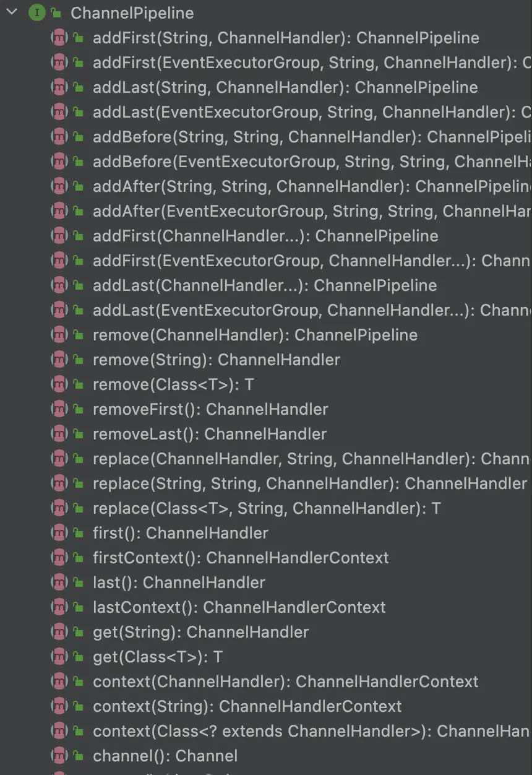The height and width of the screenshot is (775, 532).
Task: Click the public lock icon beside channel()
Action: pyautogui.click(x=78, y=755)
